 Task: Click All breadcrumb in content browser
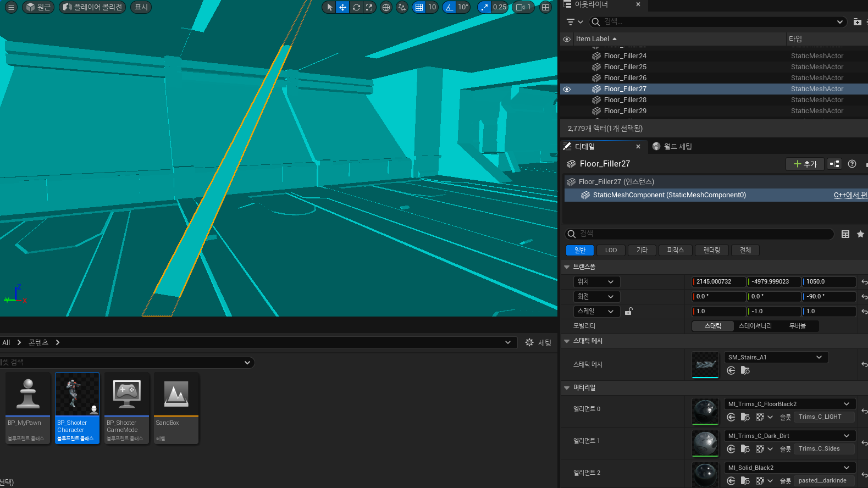(x=6, y=343)
